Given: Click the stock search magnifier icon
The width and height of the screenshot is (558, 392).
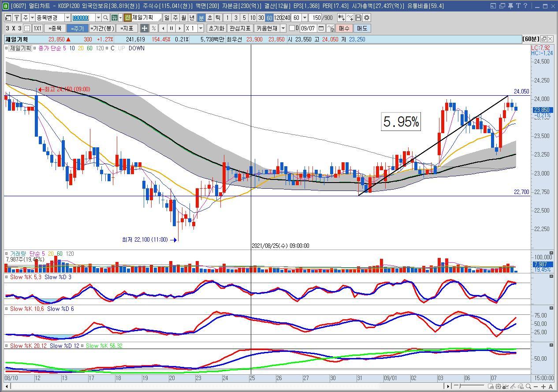Looking at the screenshot, I should click(105, 18).
